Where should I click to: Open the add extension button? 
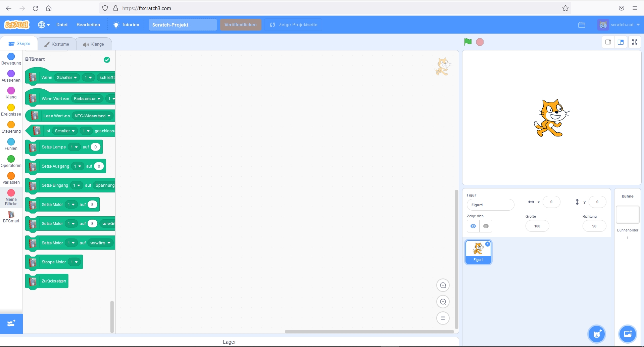11,323
